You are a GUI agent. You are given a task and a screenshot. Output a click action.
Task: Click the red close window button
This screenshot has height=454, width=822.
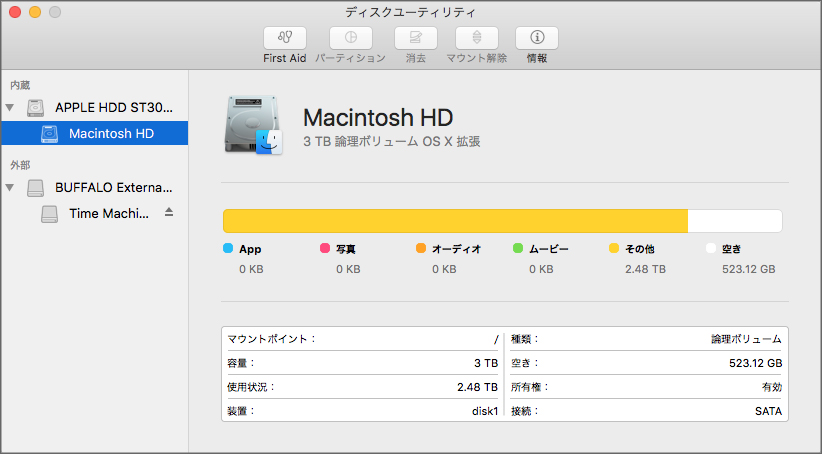click(15, 12)
